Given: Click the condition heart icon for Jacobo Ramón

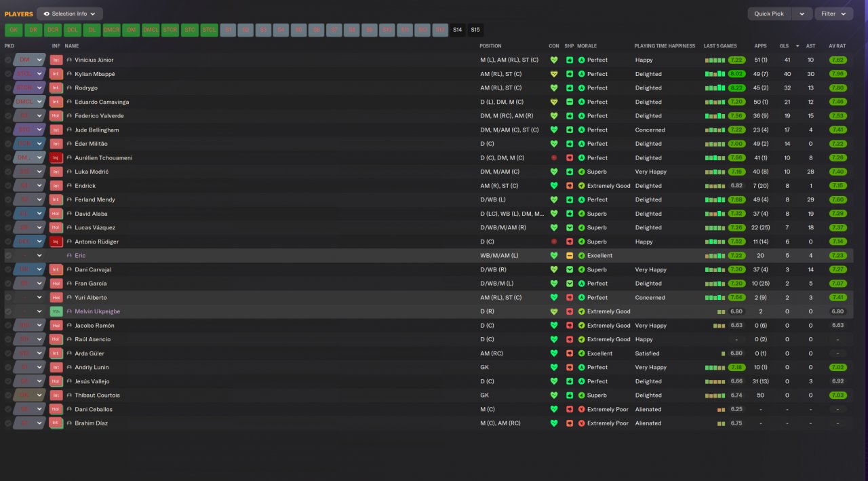Looking at the screenshot, I should point(554,326).
